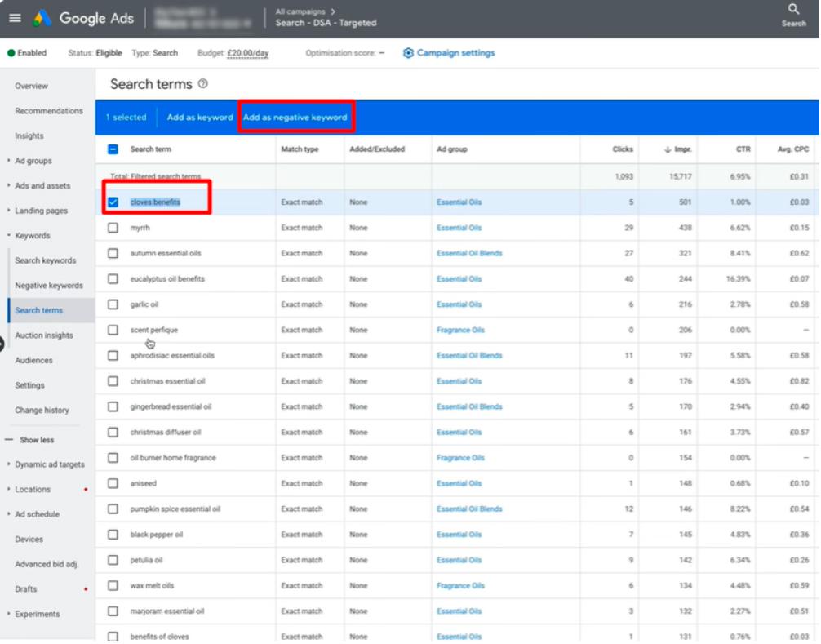Screen dimensions: 821x644
Task: Click the All campaigns breadcrumb
Action: tap(300, 11)
